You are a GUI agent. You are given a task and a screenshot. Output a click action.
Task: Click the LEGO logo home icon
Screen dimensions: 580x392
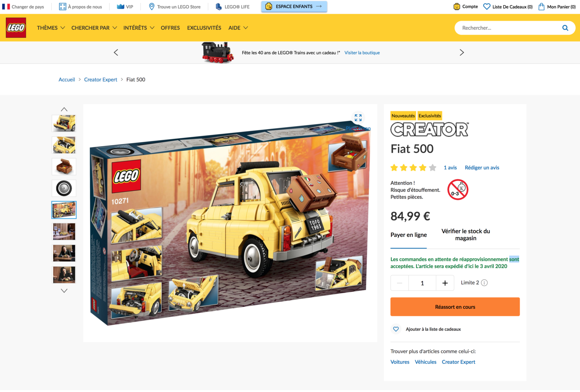coord(16,28)
